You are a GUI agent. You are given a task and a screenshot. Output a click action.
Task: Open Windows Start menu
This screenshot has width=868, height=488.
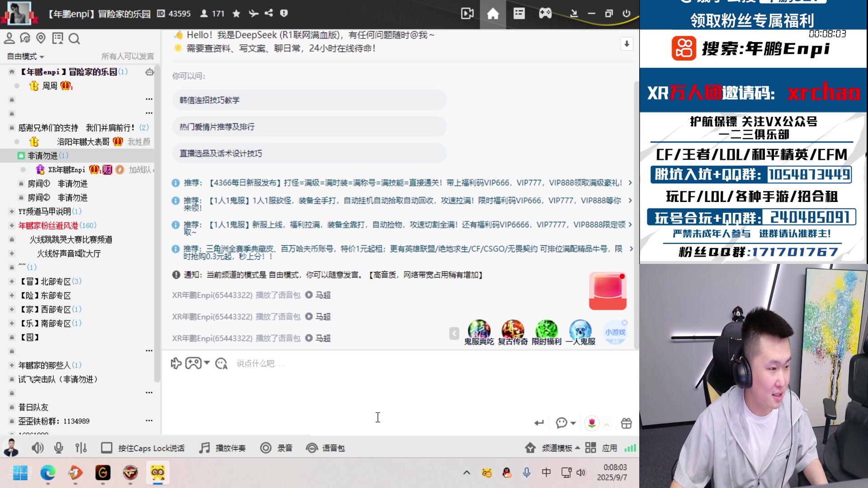coord(20,473)
